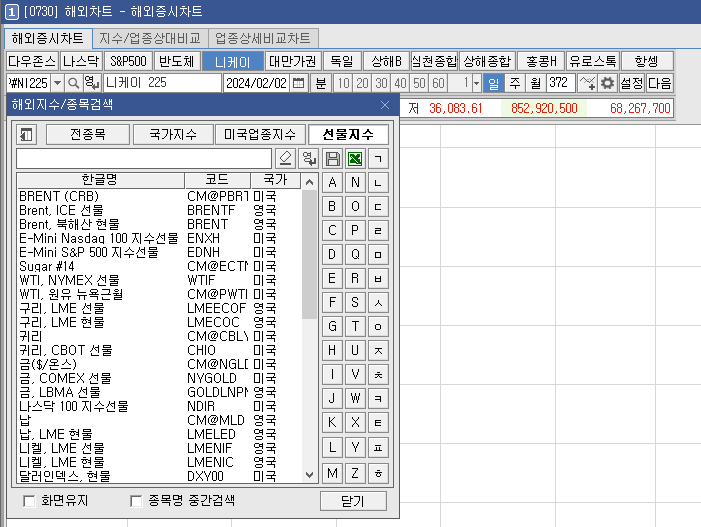Enable the 화면유지 checkbox
701x527 pixels.
29,501
